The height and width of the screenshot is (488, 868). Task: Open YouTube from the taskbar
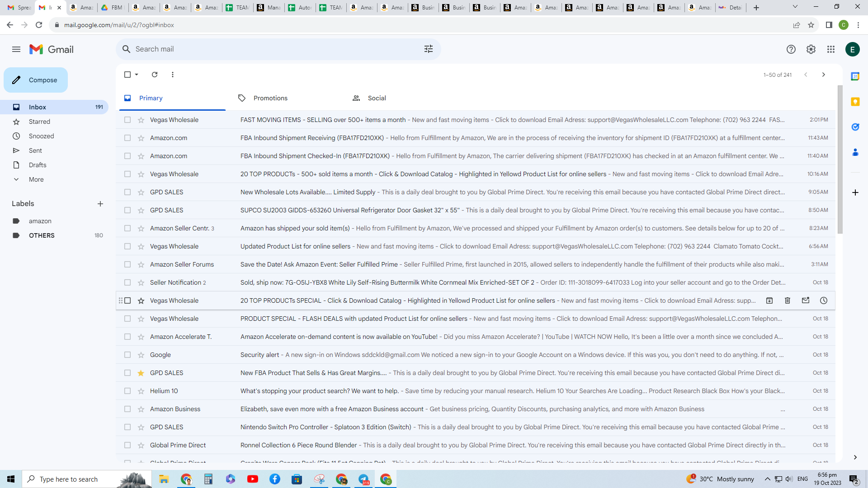click(x=253, y=479)
